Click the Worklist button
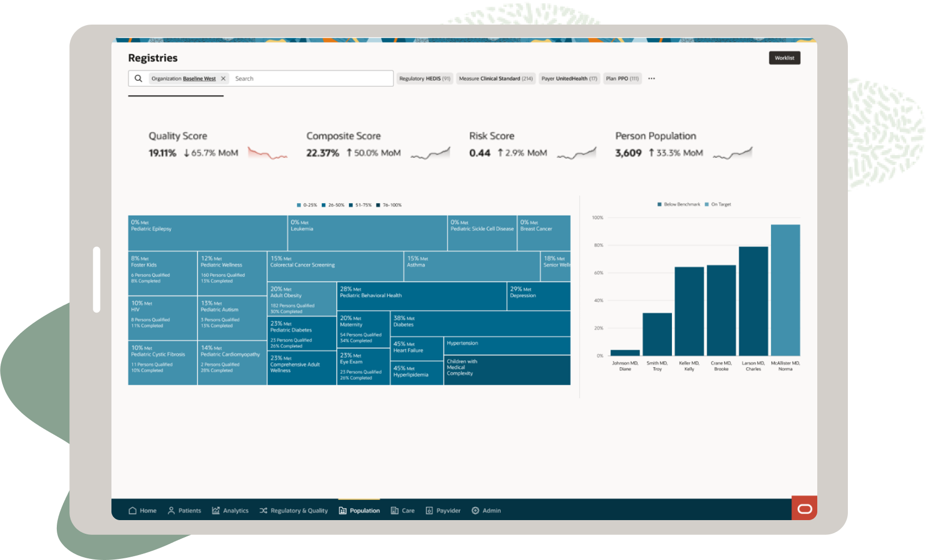This screenshot has height=560, width=932. pyautogui.click(x=784, y=57)
